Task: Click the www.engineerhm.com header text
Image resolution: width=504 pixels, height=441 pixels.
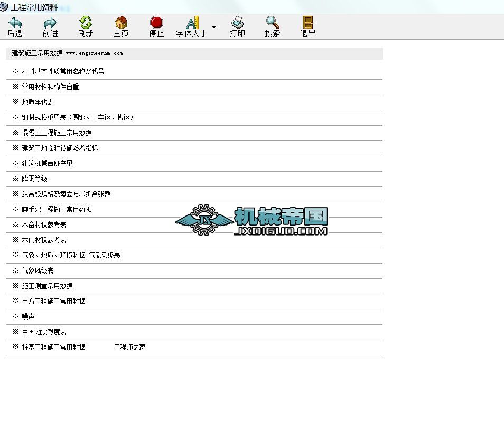Action: click(94, 53)
